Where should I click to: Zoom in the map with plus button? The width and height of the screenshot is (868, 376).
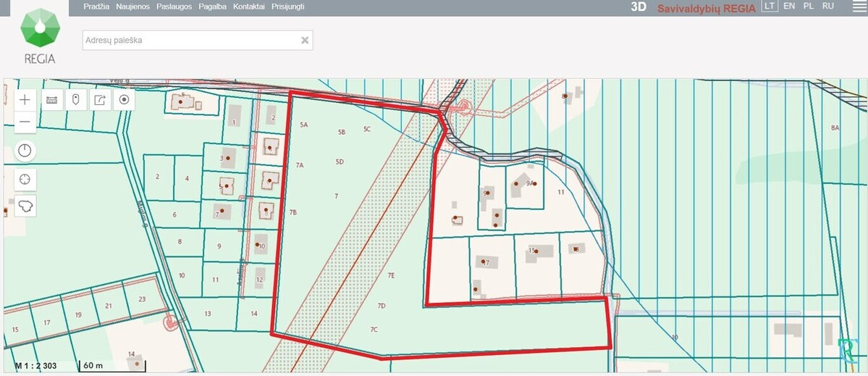pos(25,100)
